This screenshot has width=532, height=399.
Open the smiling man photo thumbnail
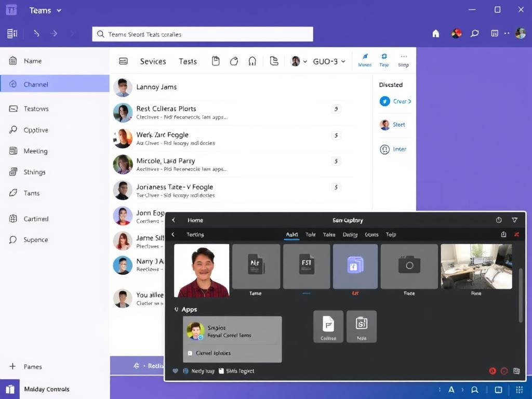coord(202,270)
